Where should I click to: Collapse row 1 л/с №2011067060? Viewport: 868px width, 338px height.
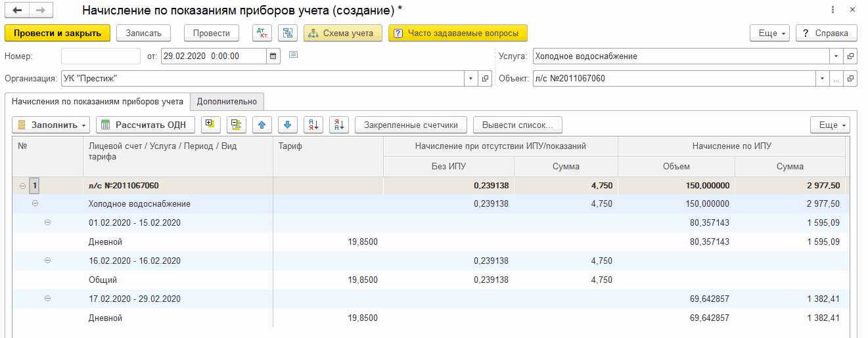point(23,186)
